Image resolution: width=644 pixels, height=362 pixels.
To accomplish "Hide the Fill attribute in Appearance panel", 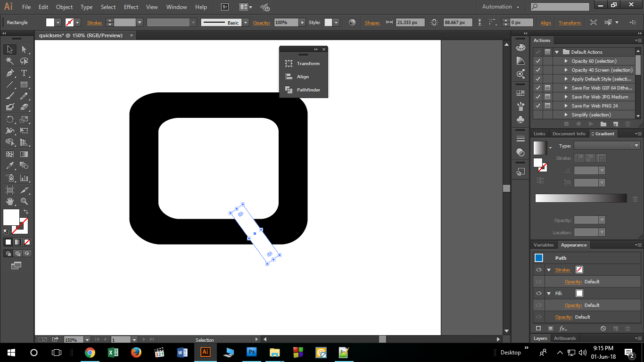I will tap(539, 293).
